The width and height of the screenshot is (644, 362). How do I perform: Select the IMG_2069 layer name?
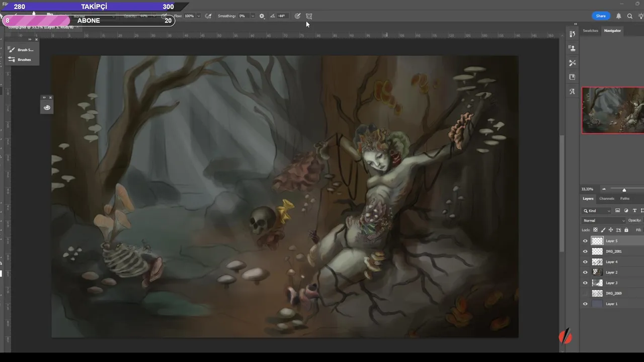point(613,293)
